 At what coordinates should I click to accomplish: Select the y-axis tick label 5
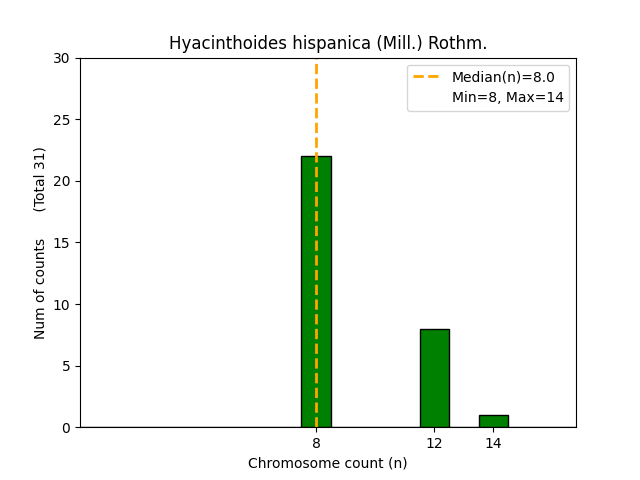[67, 366]
